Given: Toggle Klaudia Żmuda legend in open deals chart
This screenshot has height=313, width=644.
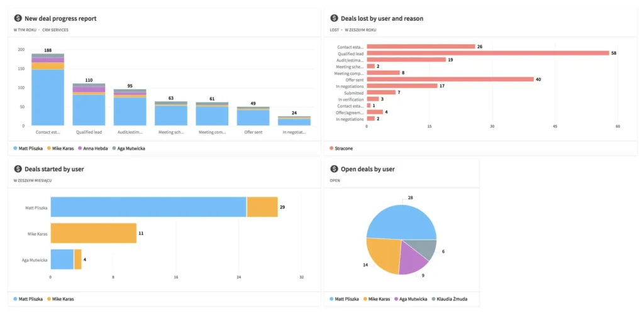Looking at the screenshot, I should coord(453,299).
